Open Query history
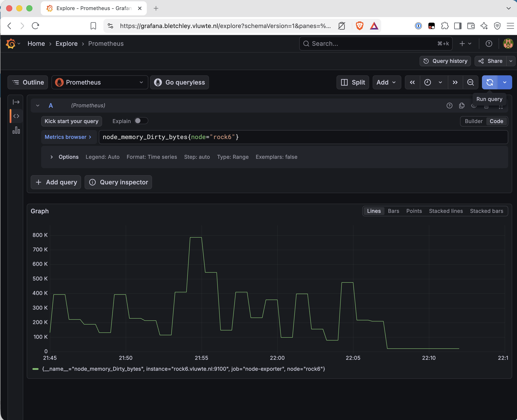Screen dimensions: 517x420 pos(445,61)
